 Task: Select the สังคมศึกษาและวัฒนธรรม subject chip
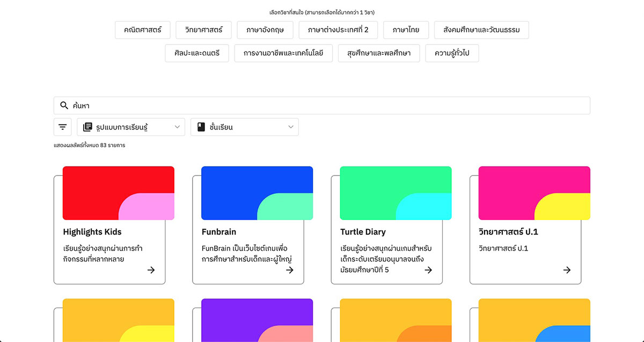coord(481,30)
